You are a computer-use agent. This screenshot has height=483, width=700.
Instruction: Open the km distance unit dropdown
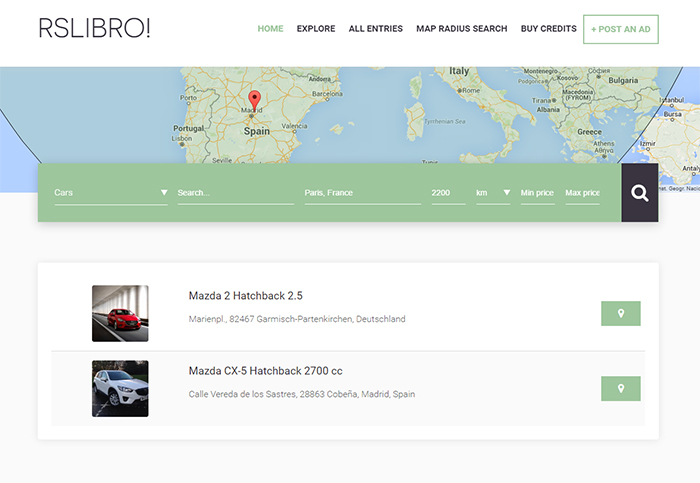coord(493,193)
